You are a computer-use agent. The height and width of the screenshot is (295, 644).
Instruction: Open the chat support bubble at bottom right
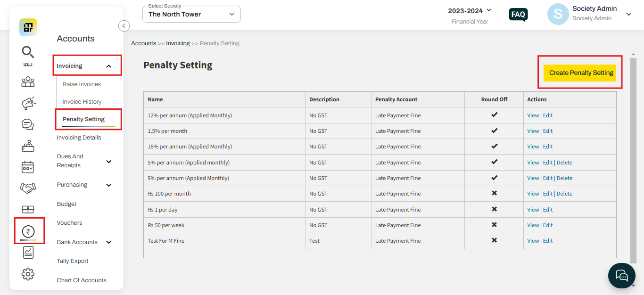[621, 275]
